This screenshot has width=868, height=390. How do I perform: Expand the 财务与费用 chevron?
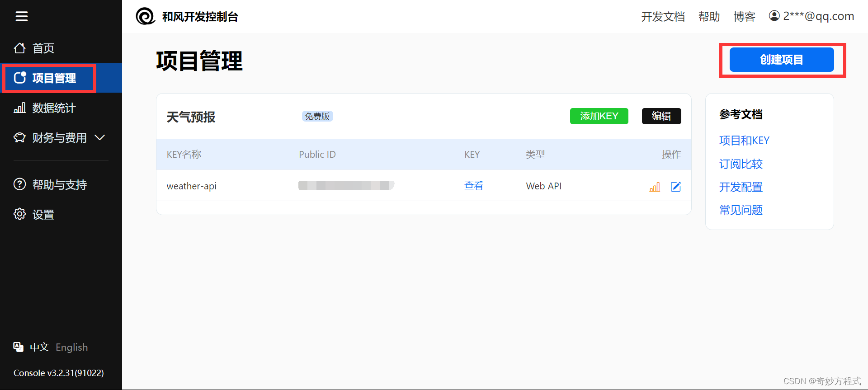[x=100, y=137]
